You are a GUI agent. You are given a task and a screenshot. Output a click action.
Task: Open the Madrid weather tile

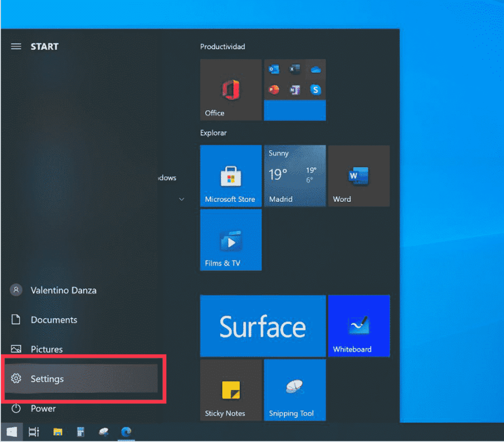(295, 176)
